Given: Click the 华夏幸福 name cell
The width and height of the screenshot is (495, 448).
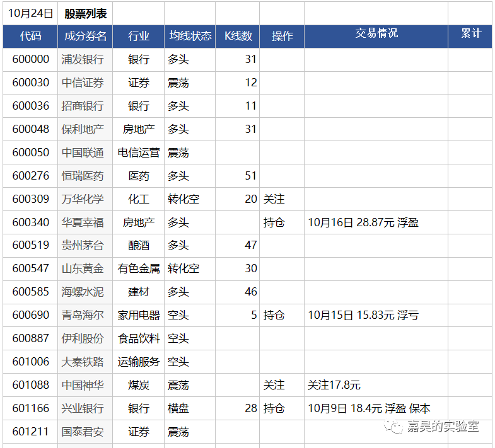Looking at the screenshot, I should click(x=85, y=222).
